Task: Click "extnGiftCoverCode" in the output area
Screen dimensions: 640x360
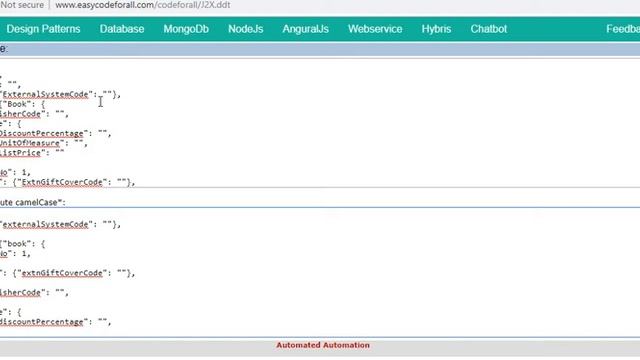Action: (62, 273)
